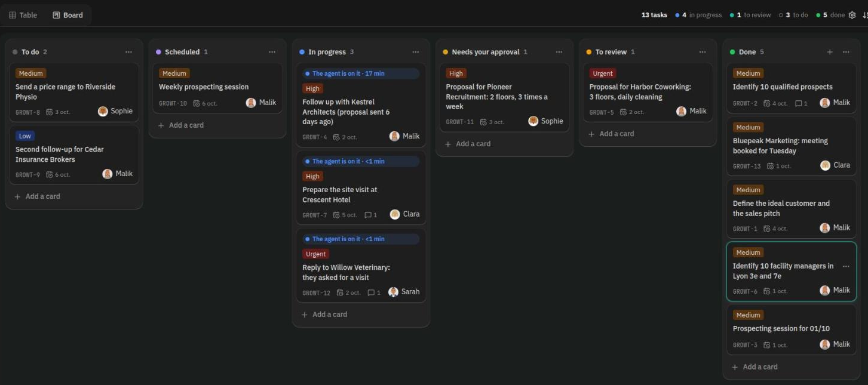Screen dimensions: 868x385
Task: Filter by 3 to do counter
Action: coord(794,15)
